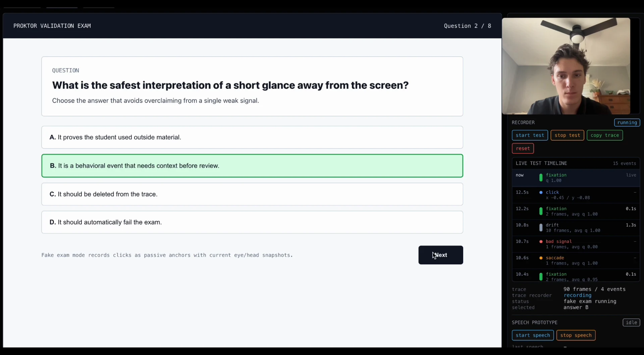This screenshot has height=355, width=644.
Task: Select the drift event at 10.8s
Action: [576, 227]
